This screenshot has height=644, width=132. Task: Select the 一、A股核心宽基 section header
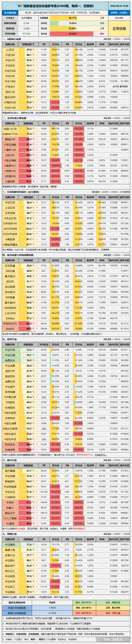pos(12,39)
